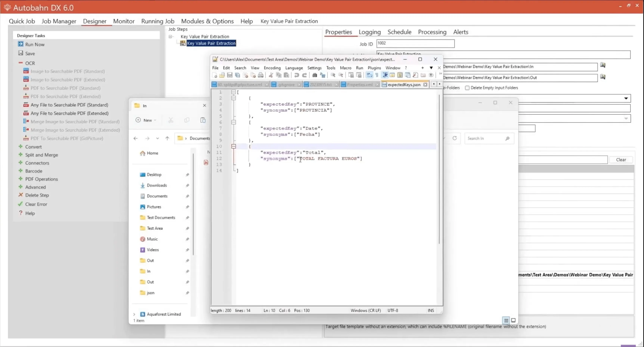
Task: Click Folder as Workspace icon in Notepad++ toolbar
Action: (423, 75)
